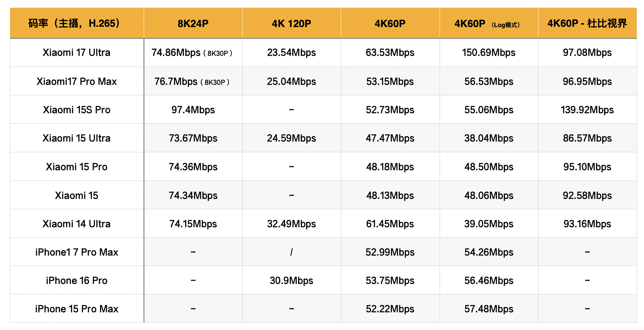
Task: Click the 32.49Mbps cell
Action: (291, 224)
